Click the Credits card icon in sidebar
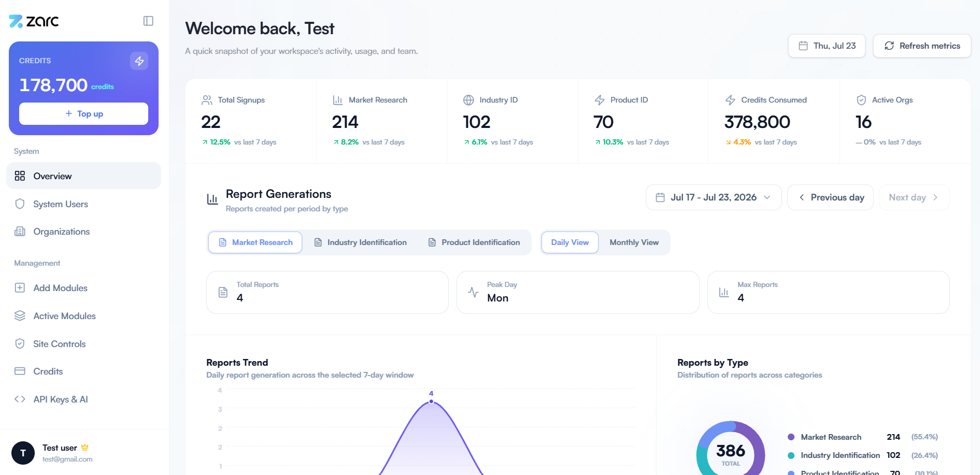The image size is (980, 475). (20, 371)
